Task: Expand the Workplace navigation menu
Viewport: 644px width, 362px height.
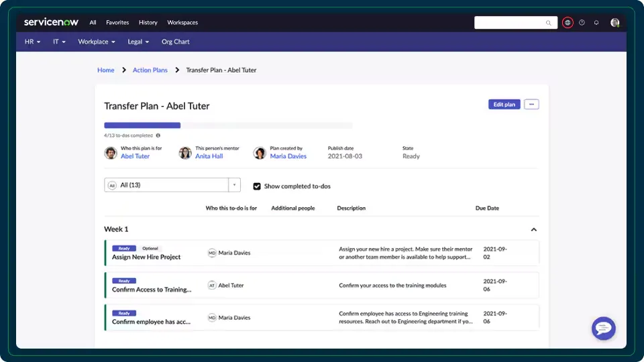Action: 96,42
